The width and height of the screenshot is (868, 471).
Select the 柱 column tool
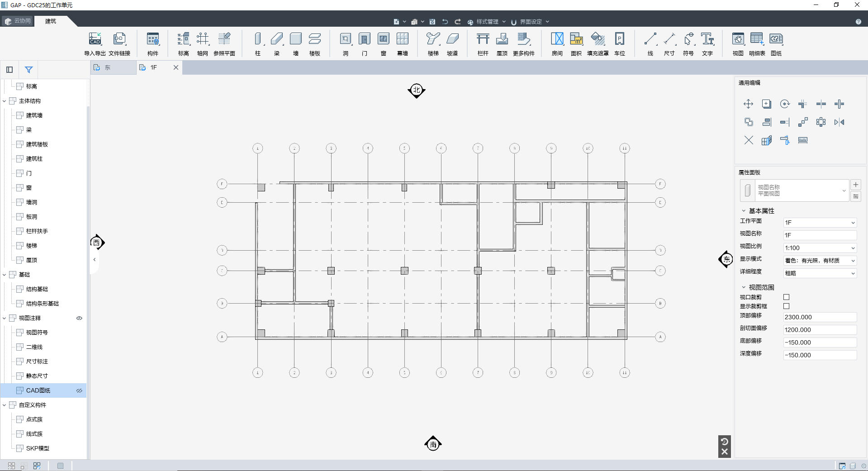(258, 44)
